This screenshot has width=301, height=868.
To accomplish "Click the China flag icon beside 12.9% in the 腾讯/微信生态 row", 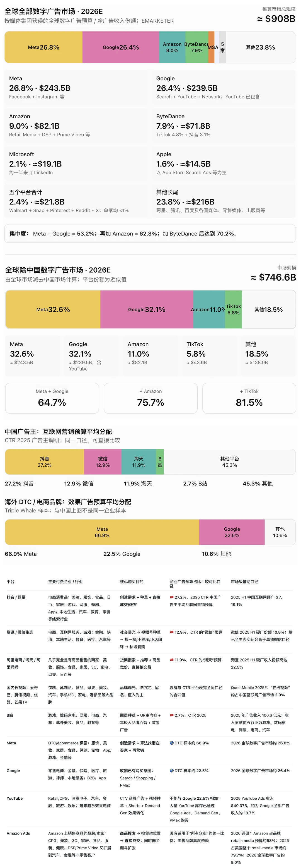I will point(171,632).
